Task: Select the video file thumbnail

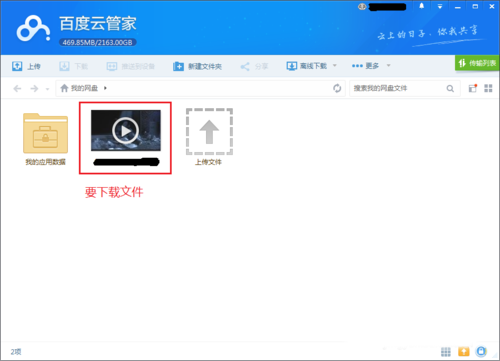Action: click(x=126, y=131)
